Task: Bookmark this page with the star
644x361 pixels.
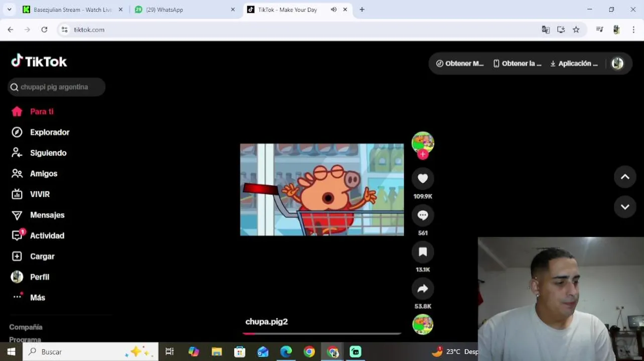Action: tap(576, 30)
